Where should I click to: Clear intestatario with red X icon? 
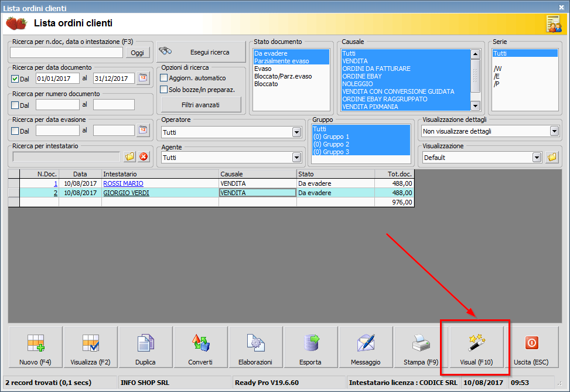[144, 156]
